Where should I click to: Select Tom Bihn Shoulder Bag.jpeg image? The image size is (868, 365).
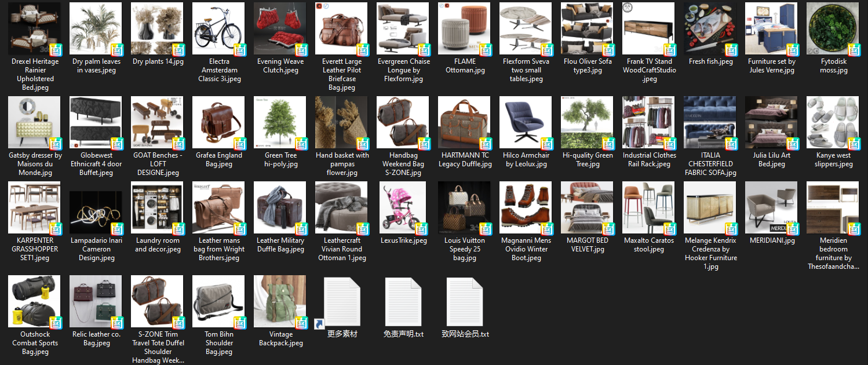pyautogui.click(x=219, y=301)
